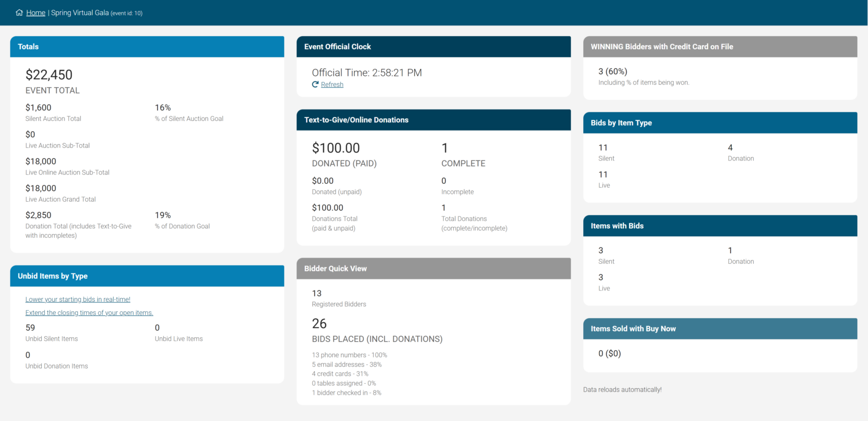
Task: Open 'Lower your starting bids in real-time!' link
Action: click(x=77, y=300)
